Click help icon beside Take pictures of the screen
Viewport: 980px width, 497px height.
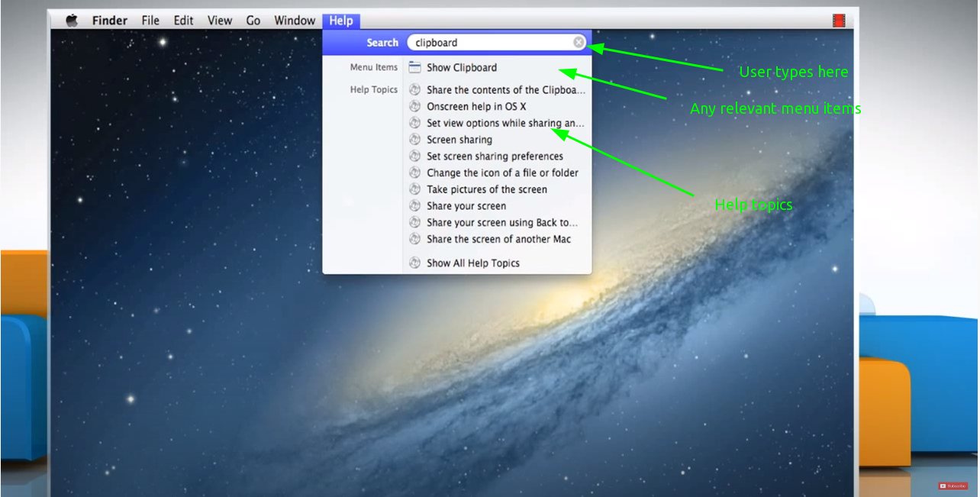[415, 189]
